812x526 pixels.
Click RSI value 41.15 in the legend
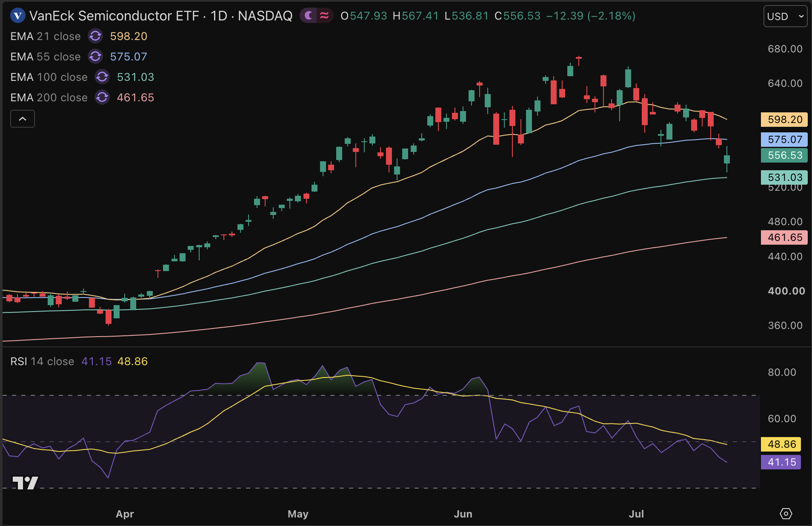click(x=97, y=361)
